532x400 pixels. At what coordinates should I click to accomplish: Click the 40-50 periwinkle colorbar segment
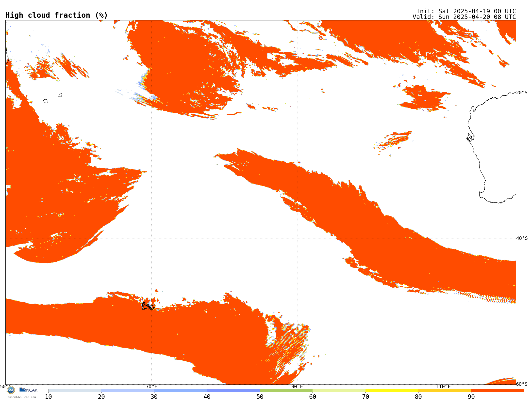(x=233, y=391)
